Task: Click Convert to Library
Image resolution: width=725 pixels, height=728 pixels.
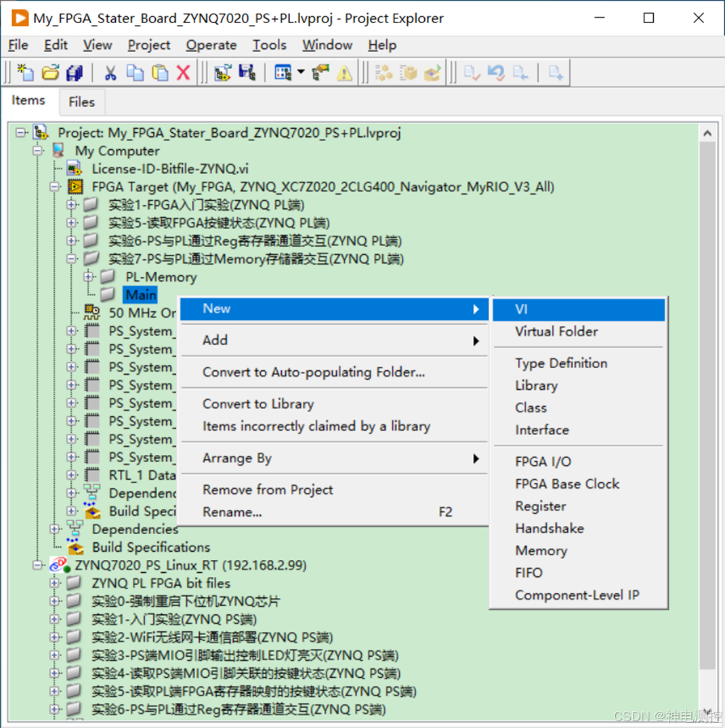Action: click(334, 404)
